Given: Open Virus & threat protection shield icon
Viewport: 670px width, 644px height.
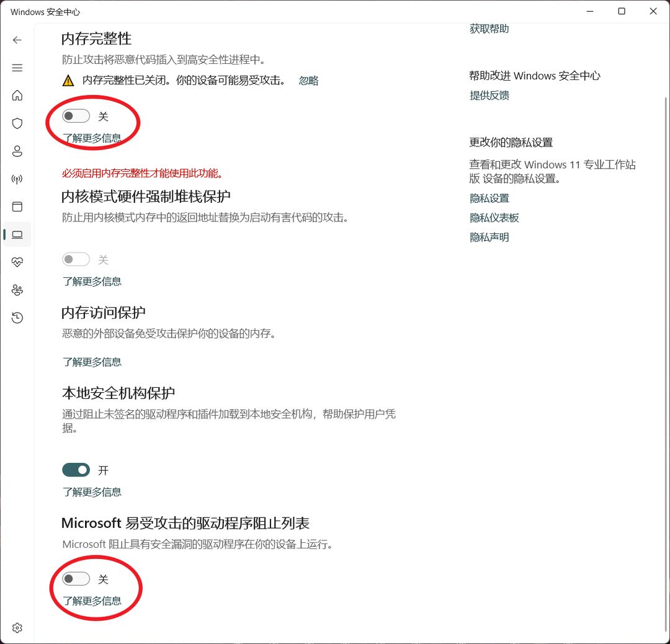Looking at the screenshot, I should tap(17, 123).
